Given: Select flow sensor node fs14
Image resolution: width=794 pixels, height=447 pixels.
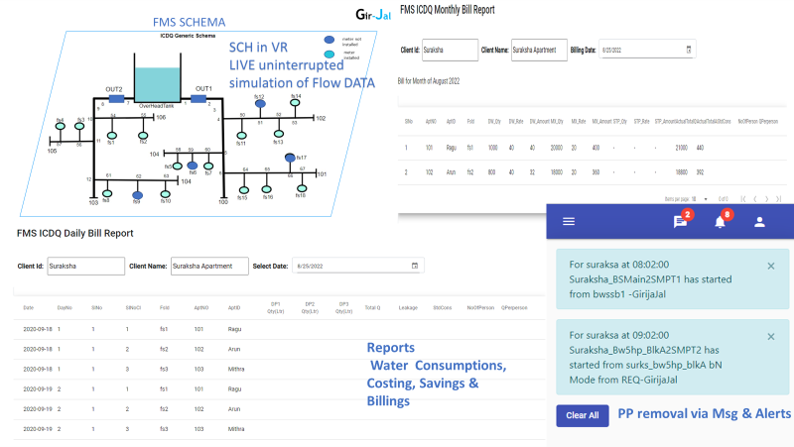Looking at the screenshot, I should click(295, 103).
